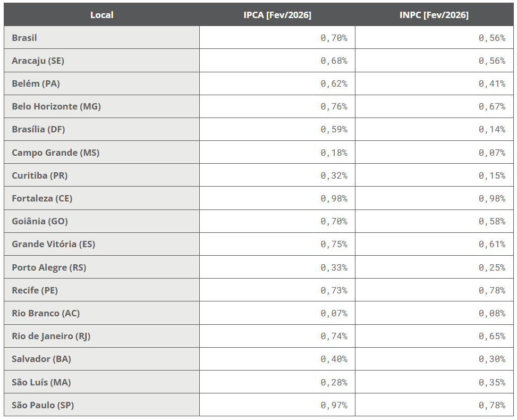Image resolution: width=517 pixels, height=420 pixels.
Task: Select Curitiba (PR) IPCA value 0,32%
Action: (x=334, y=175)
